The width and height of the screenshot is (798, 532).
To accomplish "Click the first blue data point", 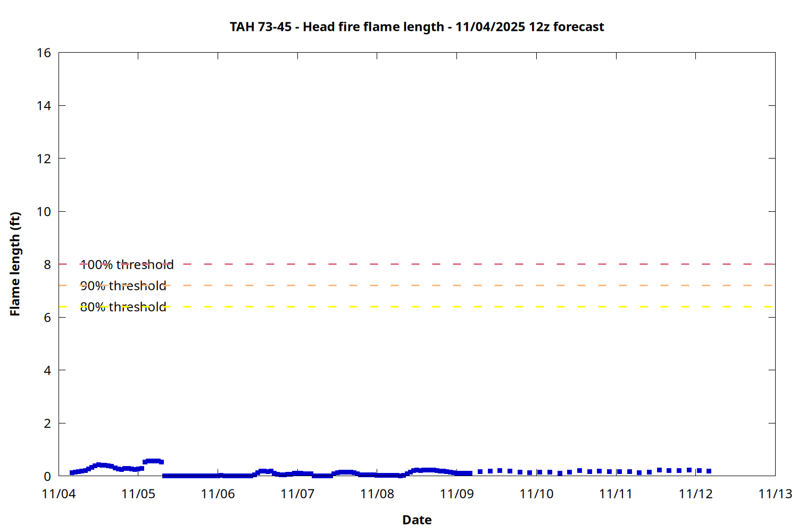I will [x=72, y=472].
